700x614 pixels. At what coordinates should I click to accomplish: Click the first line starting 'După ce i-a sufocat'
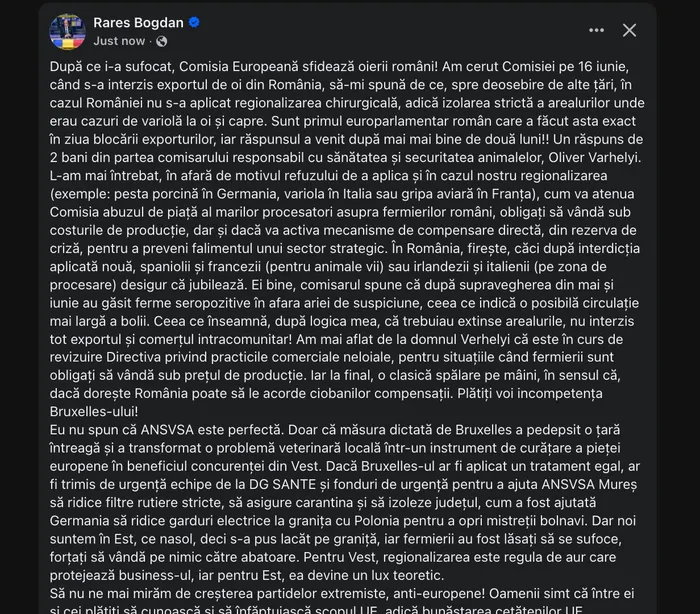tap(339, 67)
